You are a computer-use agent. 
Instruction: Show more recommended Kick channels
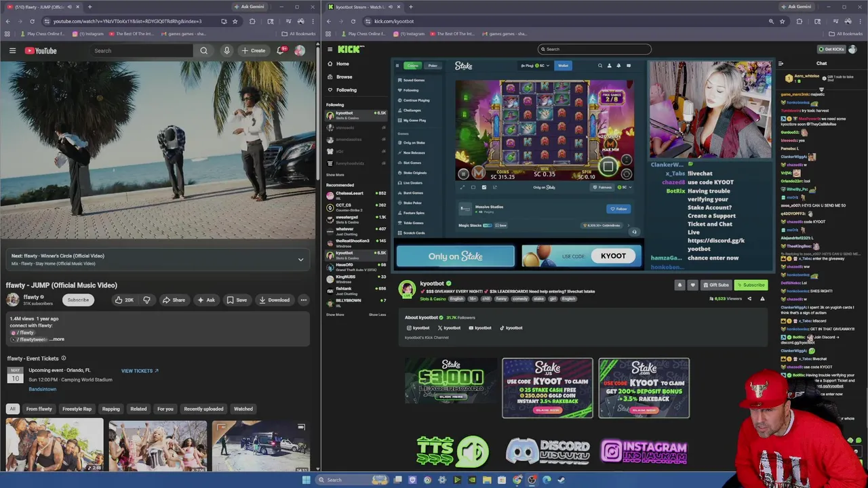point(335,314)
